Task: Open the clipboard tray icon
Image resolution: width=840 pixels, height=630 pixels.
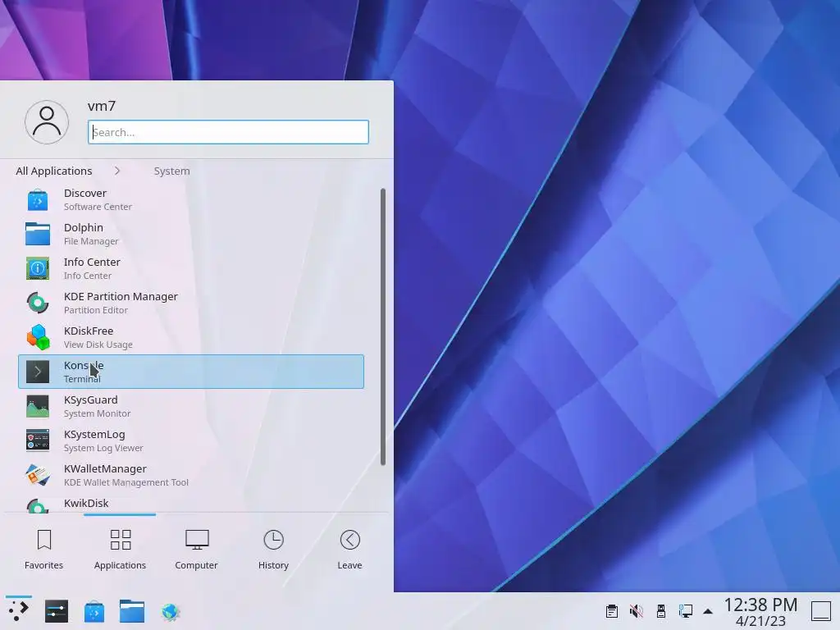Action: pos(612,610)
